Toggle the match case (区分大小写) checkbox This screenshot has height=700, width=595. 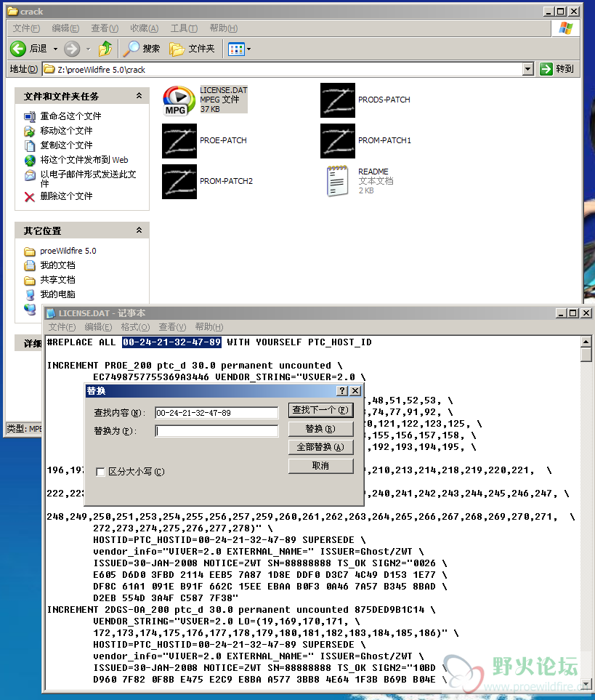coord(100,472)
